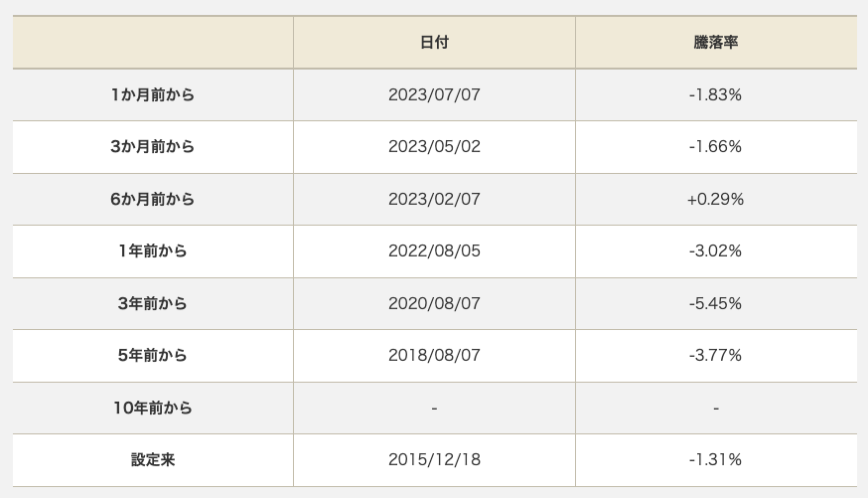Screen dimensions: 868x498
Task: Click the -1.83% return value
Action: (x=715, y=95)
